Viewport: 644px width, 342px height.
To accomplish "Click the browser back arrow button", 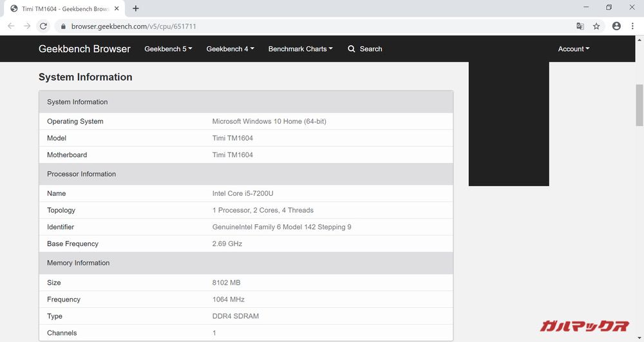I will point(11,26).
